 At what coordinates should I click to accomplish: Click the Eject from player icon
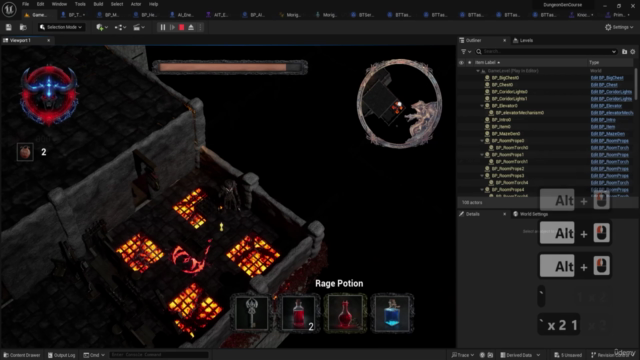[x=191, y=27]
